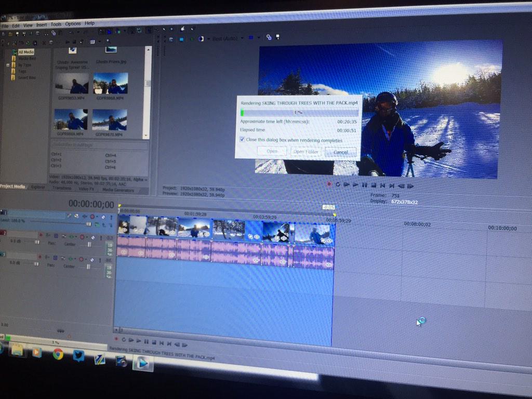Screen dimensions: 532x399
Task: Uncheck 'Close this dialog box when rendering completes'
Action: click(x=242, y=139)
